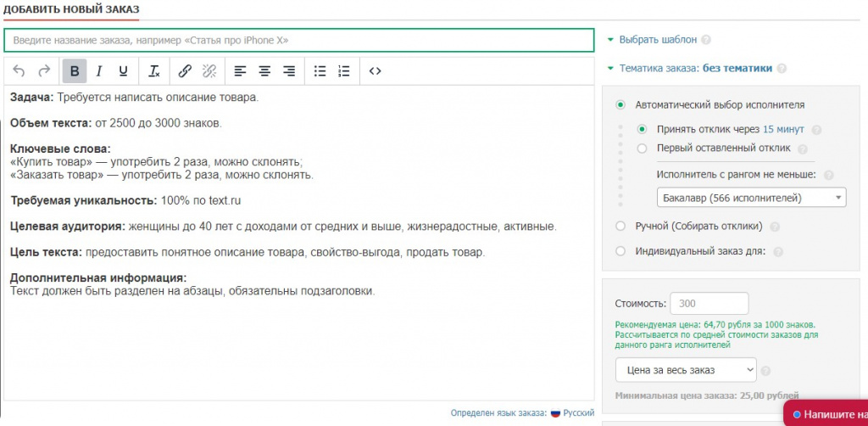Insert a hyperlink with link icon
This screenshot has height=426, width=868.
(185, 71)
